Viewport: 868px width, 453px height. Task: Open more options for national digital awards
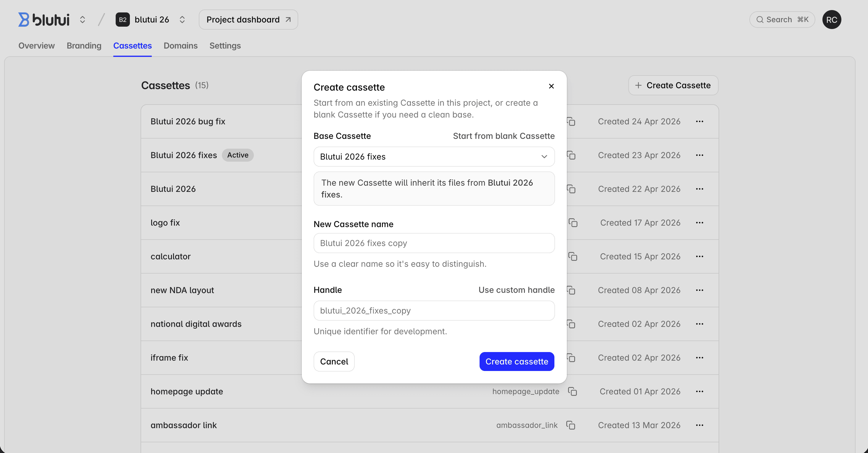point(700,324)
